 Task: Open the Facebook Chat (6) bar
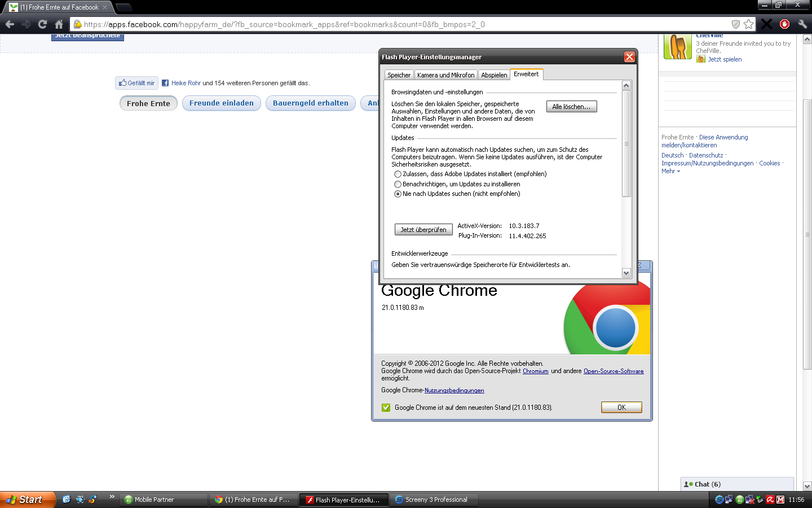pos(737,484)
